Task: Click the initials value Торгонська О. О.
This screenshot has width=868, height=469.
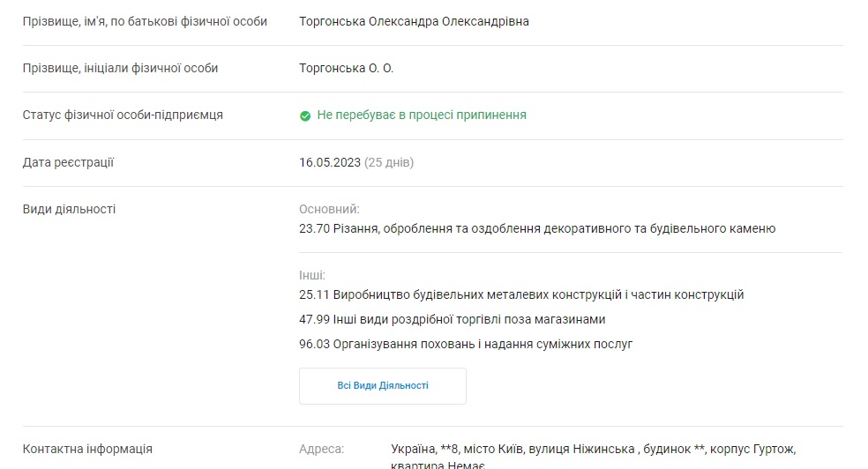Action: (x=346, y=68)
